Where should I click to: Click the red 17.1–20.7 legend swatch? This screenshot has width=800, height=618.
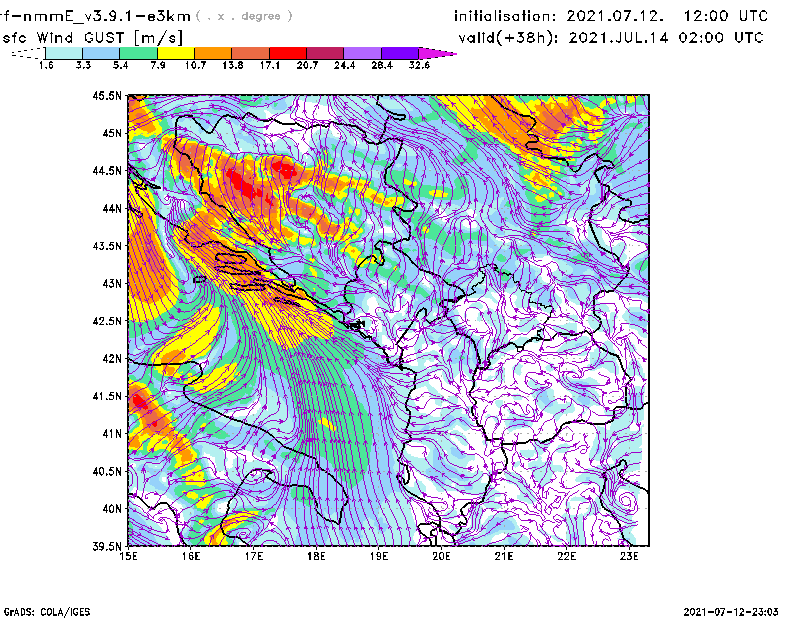click(x=288, y=53)
